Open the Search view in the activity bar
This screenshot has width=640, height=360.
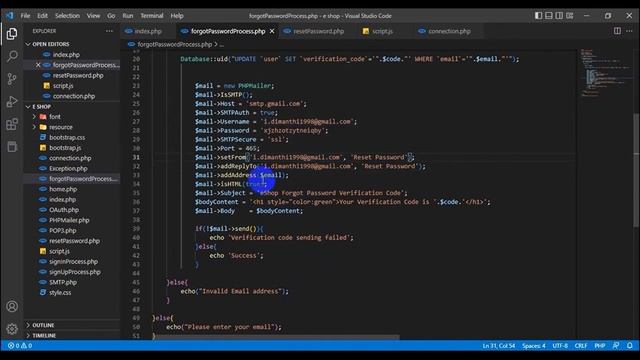coord(12,56)
